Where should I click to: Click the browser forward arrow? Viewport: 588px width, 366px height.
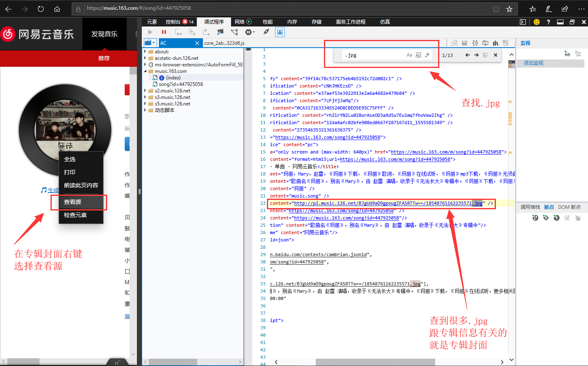[x=24, y=9]
